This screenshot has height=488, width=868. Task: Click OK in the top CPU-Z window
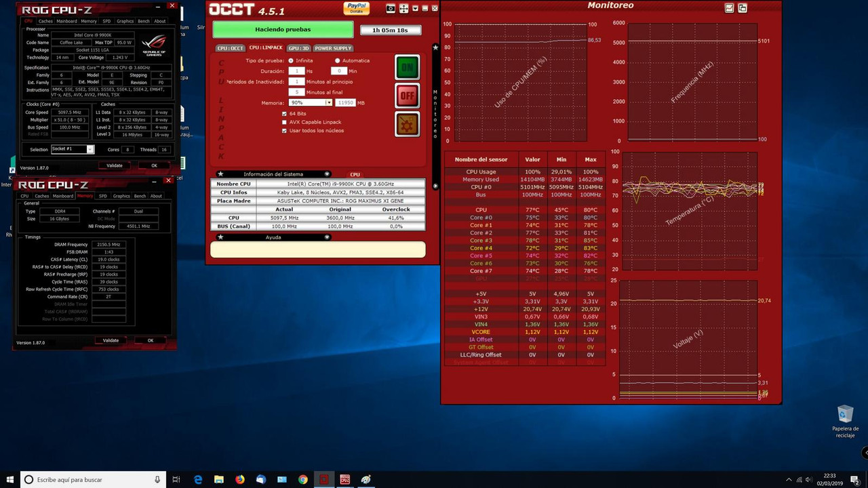point(154,165)
